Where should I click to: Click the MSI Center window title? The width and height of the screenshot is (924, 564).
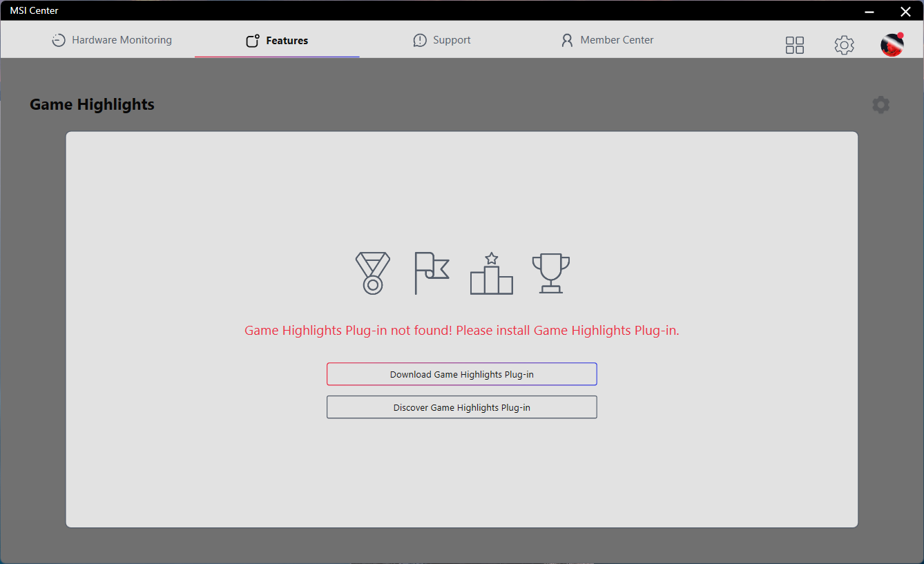(34, 10)
